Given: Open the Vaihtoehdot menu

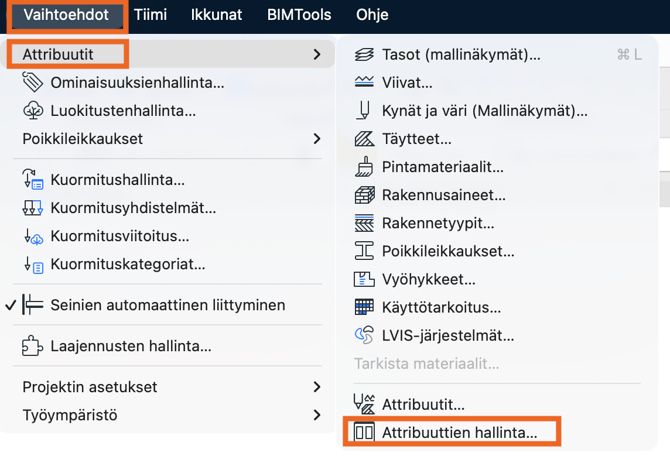Looking at the screenshot, I should (x=66, y=15).
